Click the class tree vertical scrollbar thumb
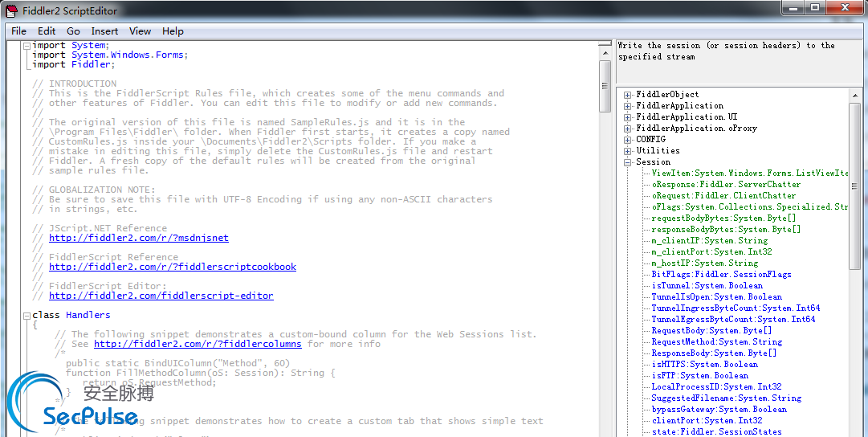Viewport: 868px width, 437px height. point(854,186)
